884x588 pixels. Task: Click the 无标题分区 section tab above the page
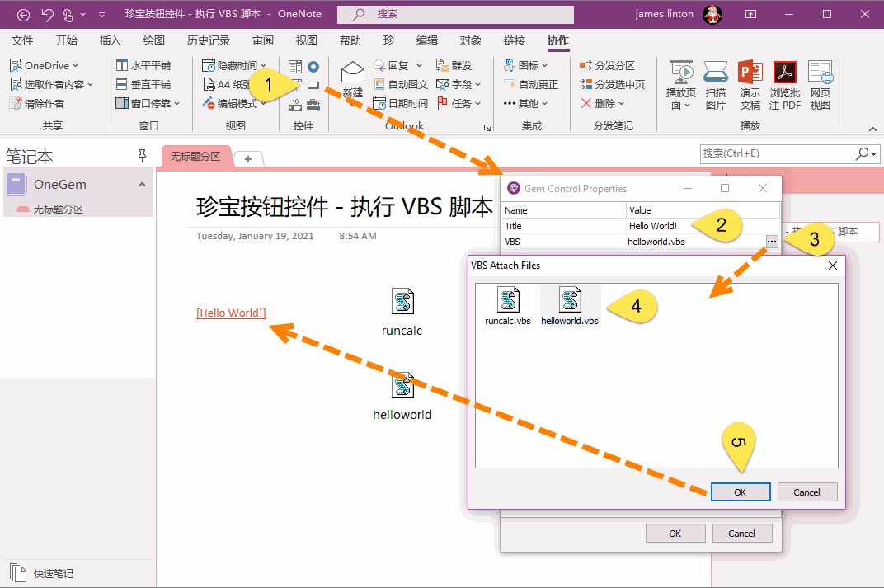pos(195,157)
